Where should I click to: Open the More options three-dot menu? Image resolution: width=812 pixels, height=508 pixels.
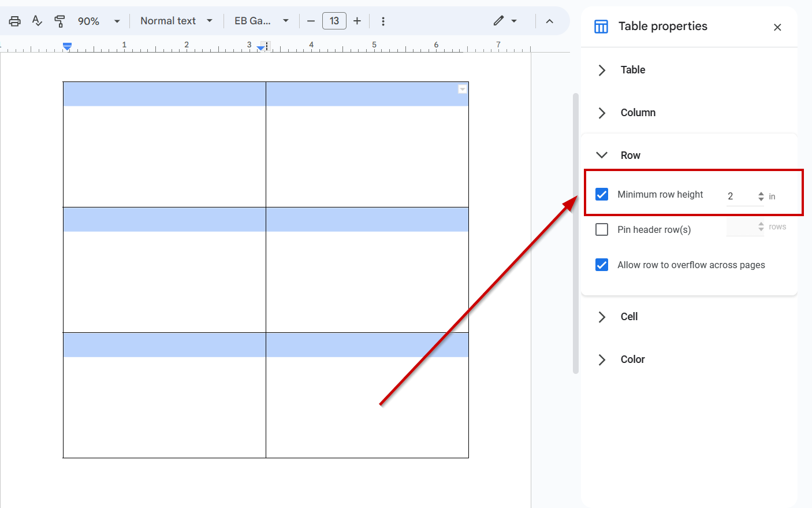coord(383,20)
